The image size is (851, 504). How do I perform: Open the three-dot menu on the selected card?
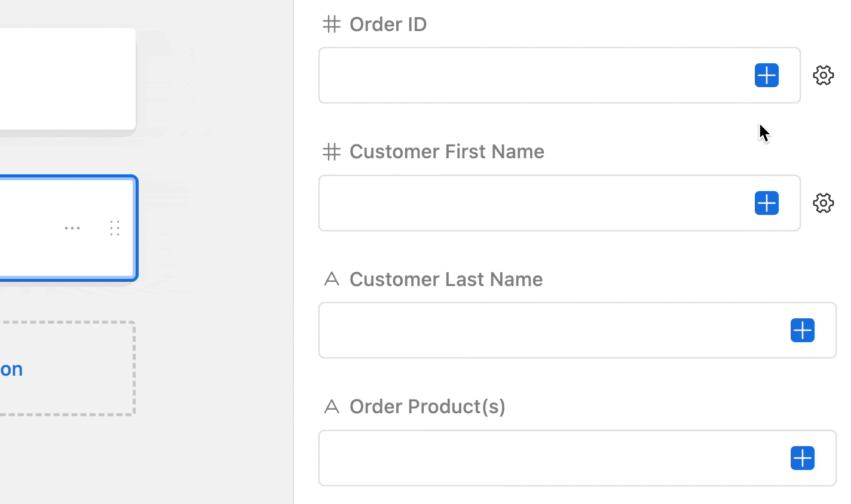[x=72, y=228]
